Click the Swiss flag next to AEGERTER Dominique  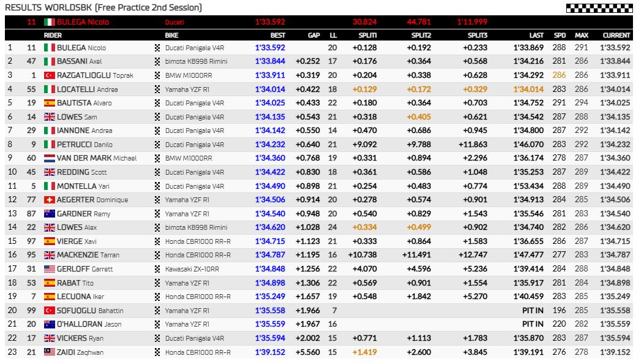point(50,200)
